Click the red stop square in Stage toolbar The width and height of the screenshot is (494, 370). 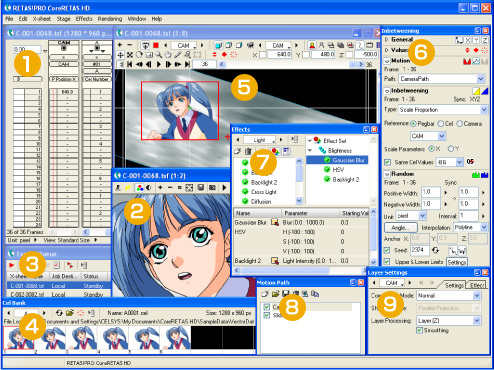coord(156,45)
